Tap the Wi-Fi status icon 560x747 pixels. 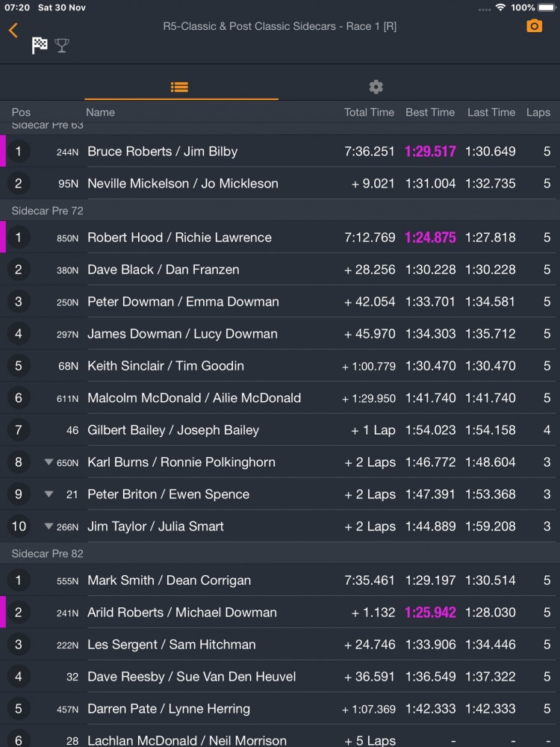pyautogui.click(x=500, y=7)
